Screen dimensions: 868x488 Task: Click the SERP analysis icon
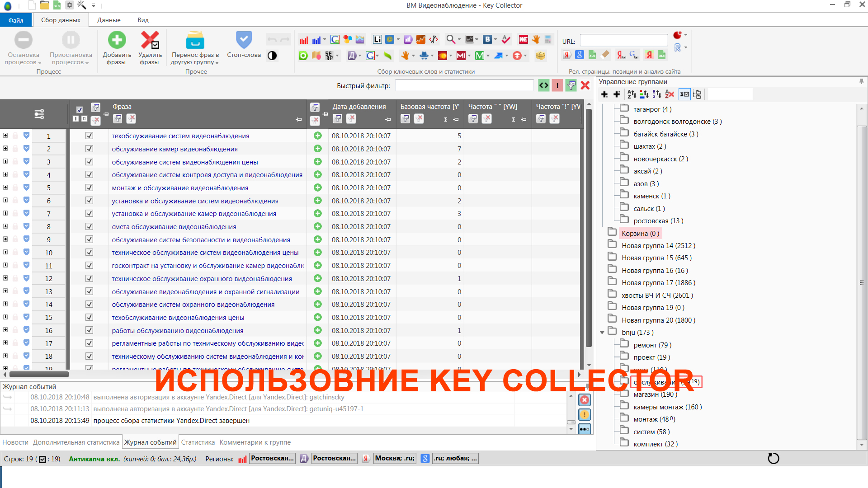(329, 56)
